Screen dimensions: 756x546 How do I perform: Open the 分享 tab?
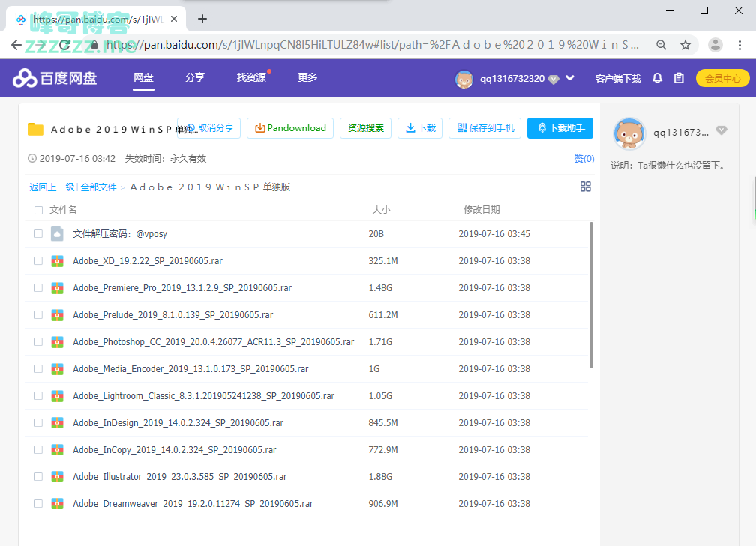point(195,78)
